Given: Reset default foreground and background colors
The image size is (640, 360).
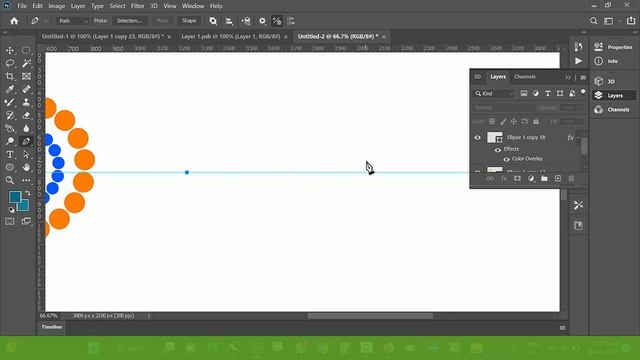Looking at the screenshot, I should [11, 210].
